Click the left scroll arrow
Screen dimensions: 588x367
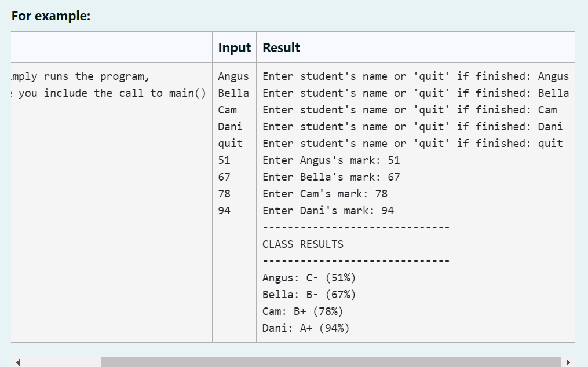pyautogui.click(x=17, y=362)
